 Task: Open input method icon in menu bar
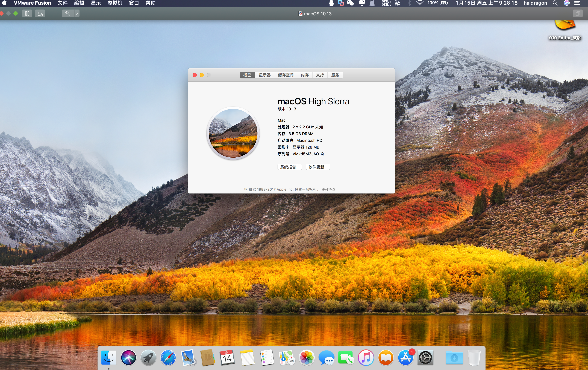[397, 3]
